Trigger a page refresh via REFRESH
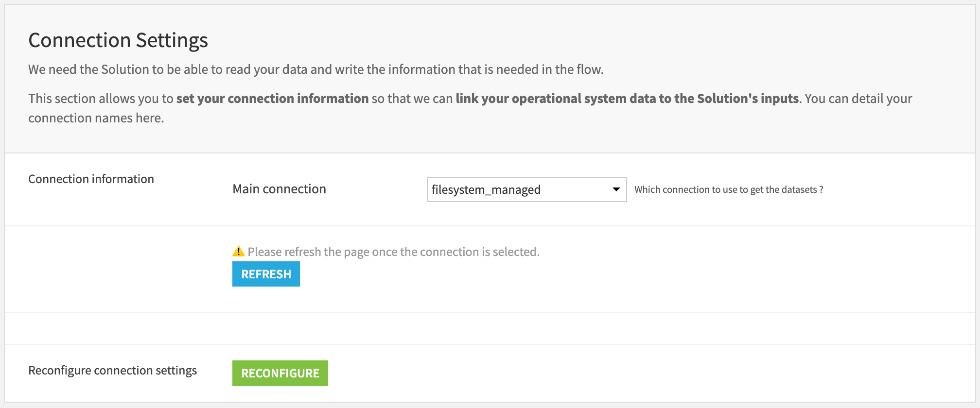 (265, 274)
